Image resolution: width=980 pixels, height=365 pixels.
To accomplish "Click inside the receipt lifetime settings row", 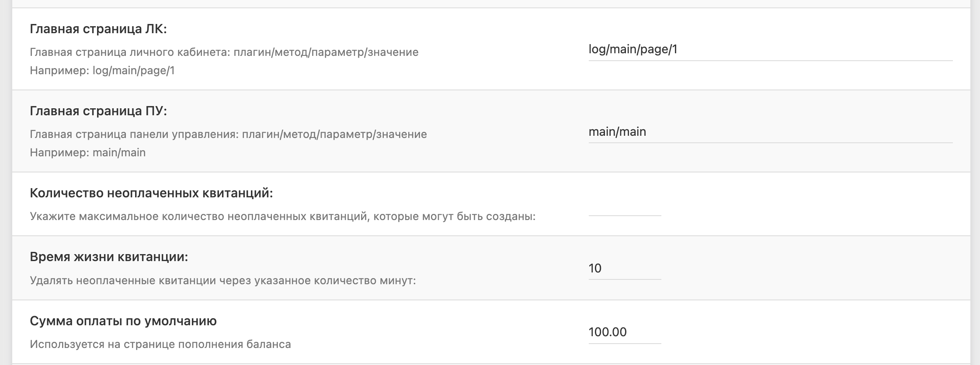I will tap(491, 268).
